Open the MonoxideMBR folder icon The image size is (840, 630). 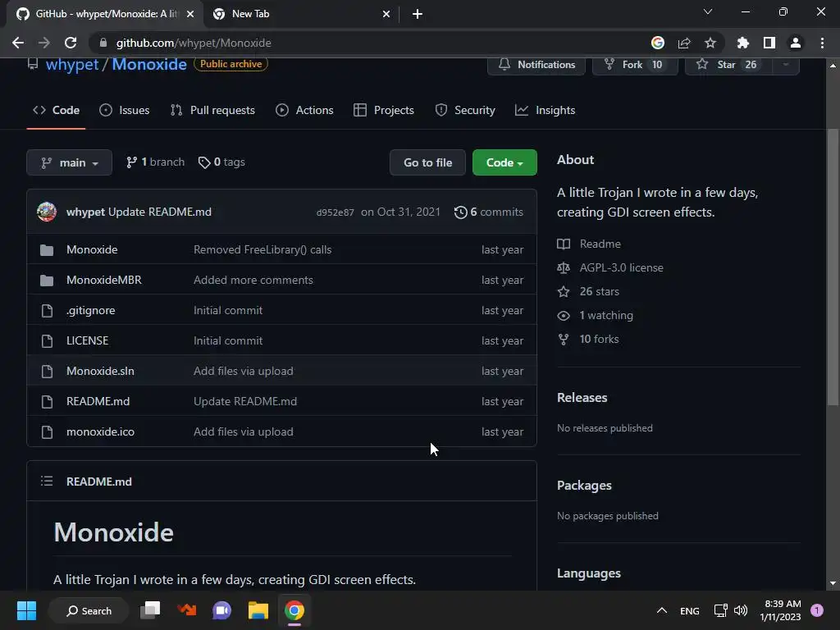click(x=47, y=281)
